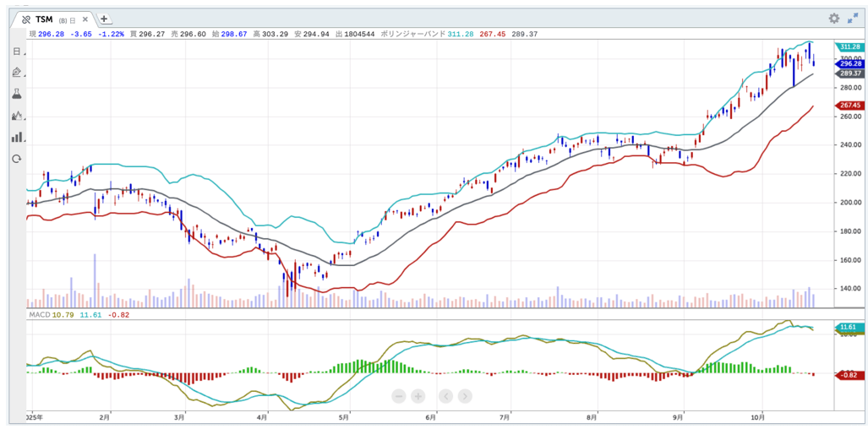Open chart settings gear icon

point(833,19)
